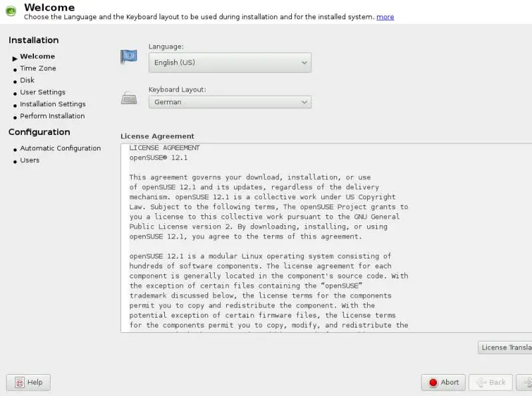Click the Language field label
The image size is (532, 396).
coord(166,47)
